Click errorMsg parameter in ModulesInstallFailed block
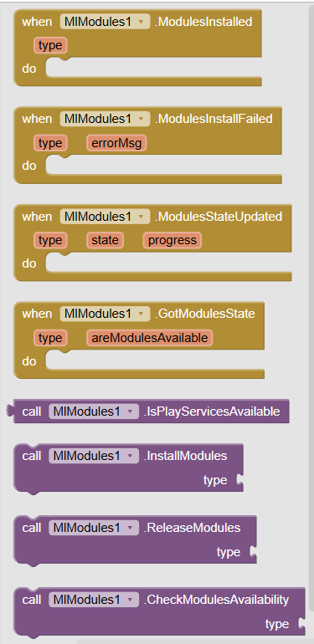This screenshot has height=644, width=314. [116, 143]
